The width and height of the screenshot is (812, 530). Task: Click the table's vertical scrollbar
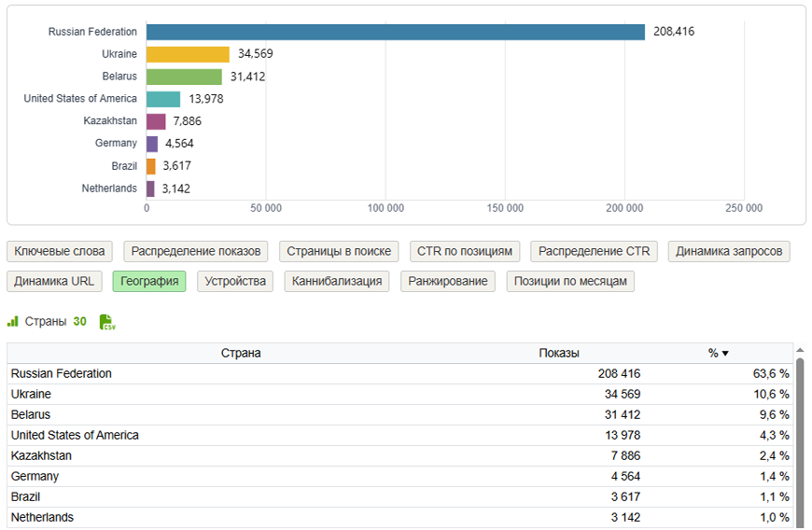click(x=799, y=439)
